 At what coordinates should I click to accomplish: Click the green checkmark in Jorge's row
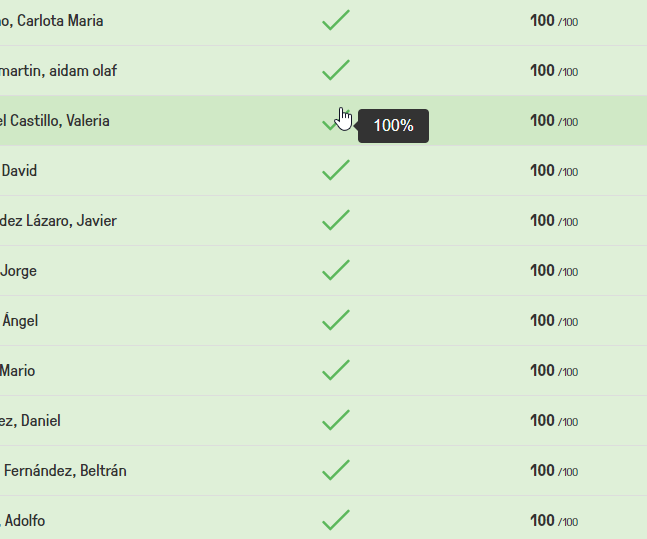(x=336, y=270)
